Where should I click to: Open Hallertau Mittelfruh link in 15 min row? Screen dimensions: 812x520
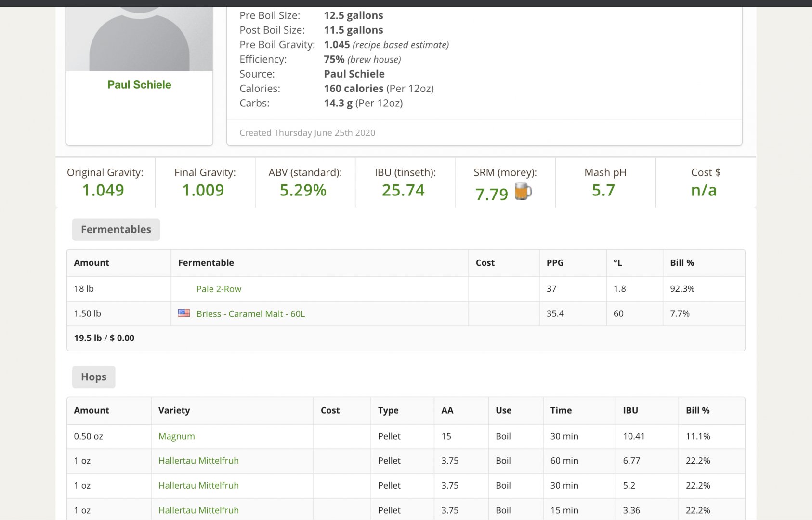(198, 510)
